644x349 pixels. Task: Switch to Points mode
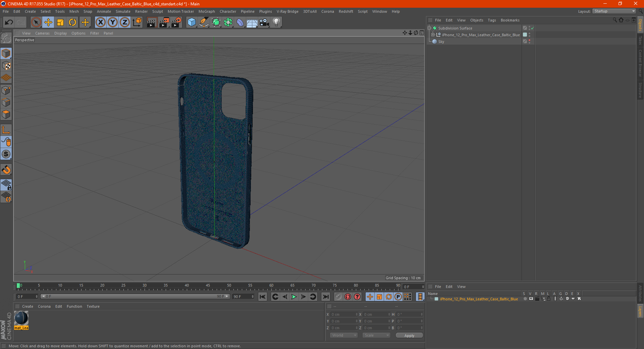pyautogui.click(x=6, y=90)
